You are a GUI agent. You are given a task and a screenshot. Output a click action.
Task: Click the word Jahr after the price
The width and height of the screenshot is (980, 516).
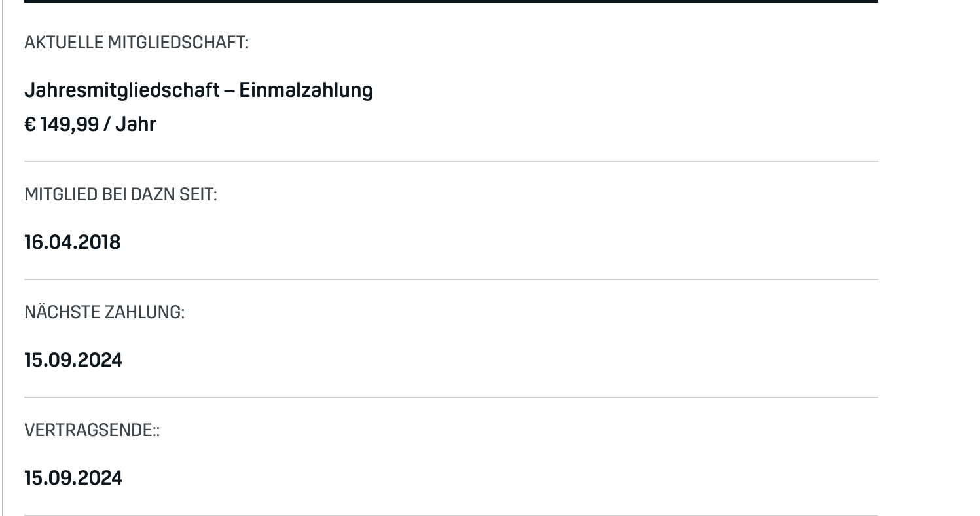pos(136,124)
